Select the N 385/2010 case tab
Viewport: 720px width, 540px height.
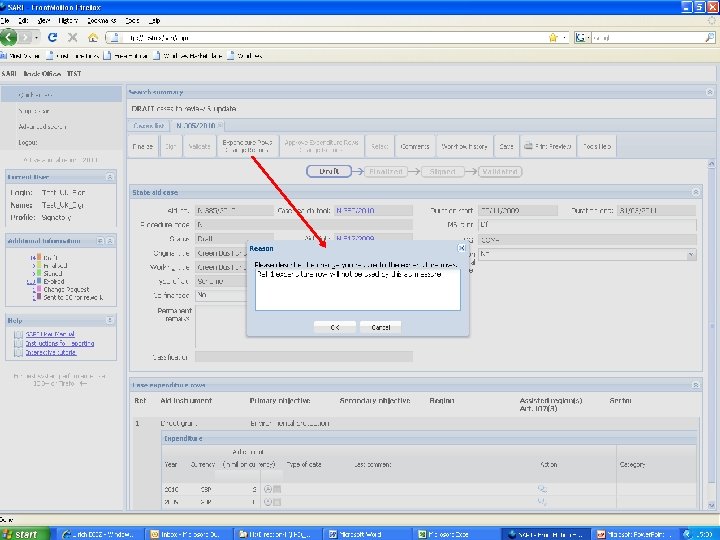tap(196, 125)
